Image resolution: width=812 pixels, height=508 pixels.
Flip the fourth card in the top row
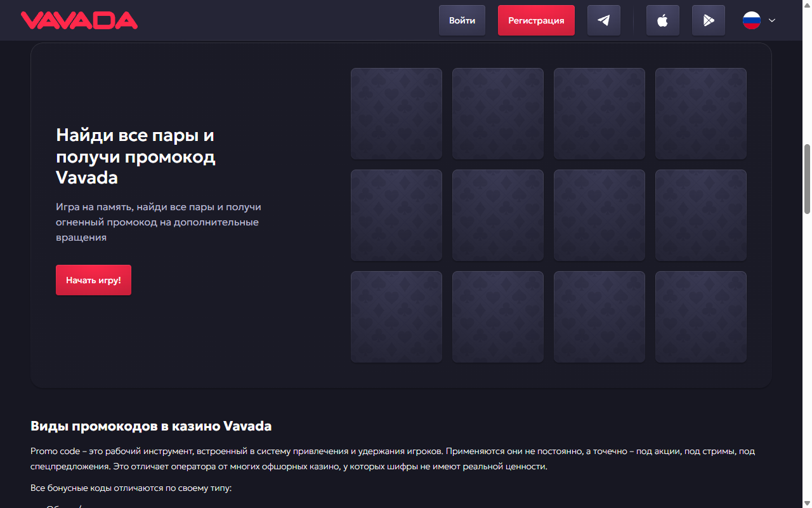[x=701, y=114]
